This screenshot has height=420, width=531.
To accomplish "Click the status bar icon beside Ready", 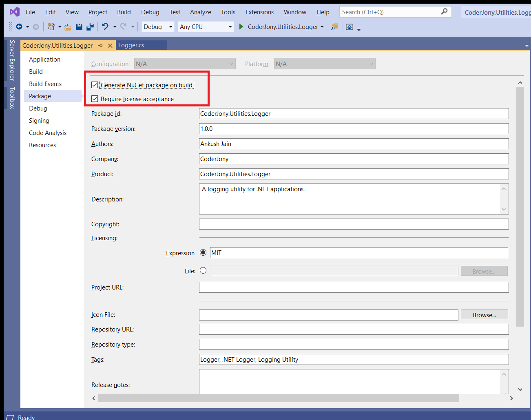I will (10, 417).
